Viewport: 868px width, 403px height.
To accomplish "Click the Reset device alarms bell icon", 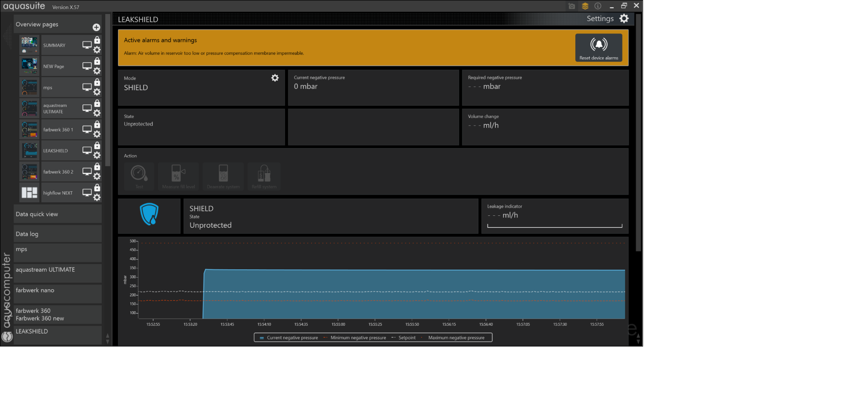I will coord(598,45).
